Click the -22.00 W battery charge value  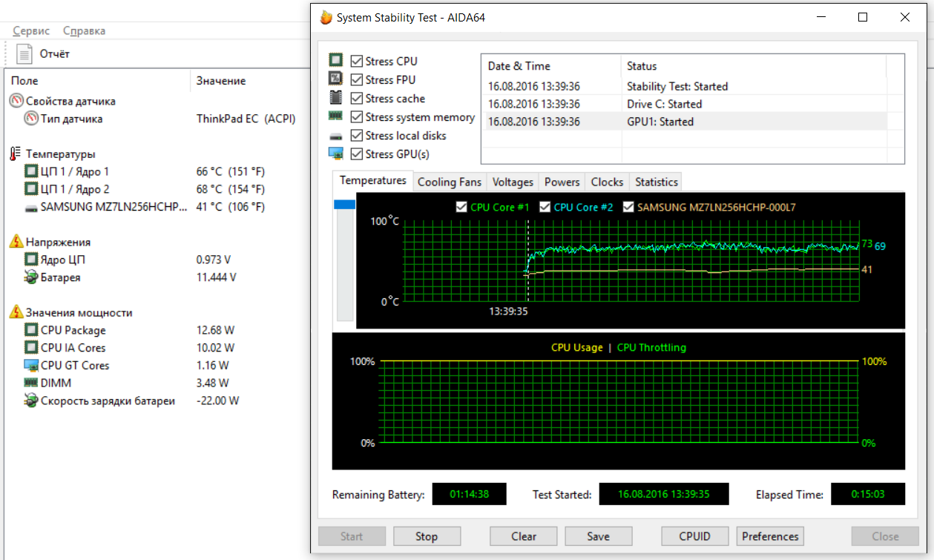[217, 401]
